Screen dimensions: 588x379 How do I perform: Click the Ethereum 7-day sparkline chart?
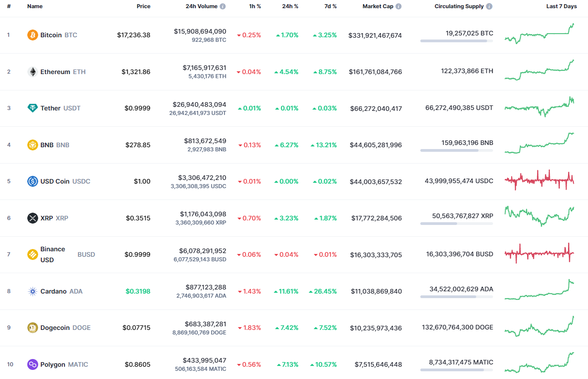[x=539, y=71]
